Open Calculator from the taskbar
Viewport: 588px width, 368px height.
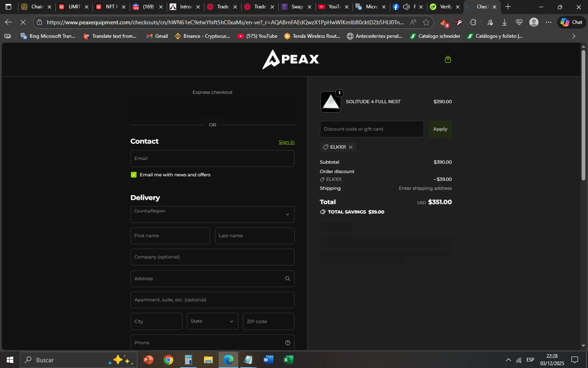point(188,360)
